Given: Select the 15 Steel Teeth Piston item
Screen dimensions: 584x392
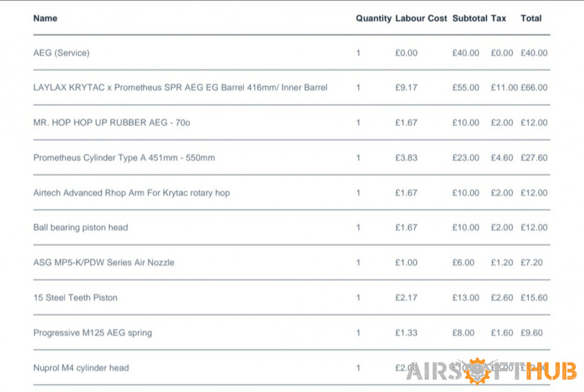Looking at the screenshot, I should tap(76, 297).
